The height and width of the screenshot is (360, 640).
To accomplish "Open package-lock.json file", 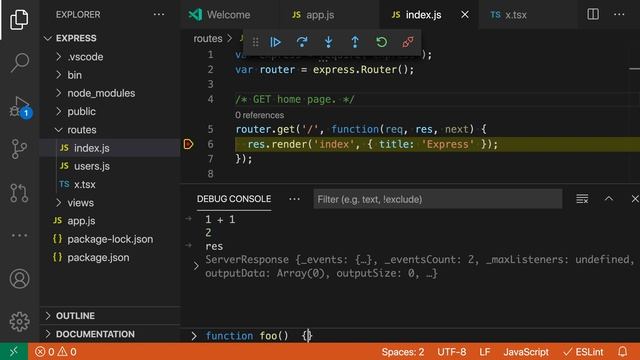I will [110, 239].
